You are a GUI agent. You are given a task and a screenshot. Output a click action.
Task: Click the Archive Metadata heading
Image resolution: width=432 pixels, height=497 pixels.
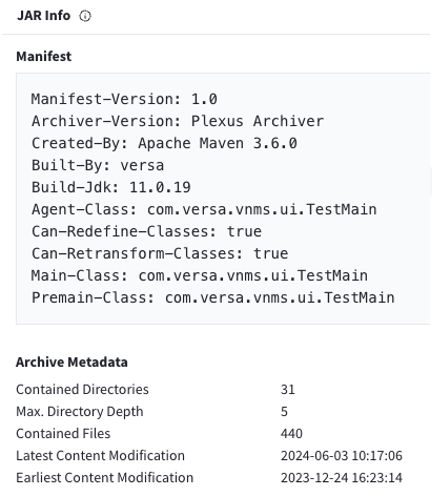point(72,362)
